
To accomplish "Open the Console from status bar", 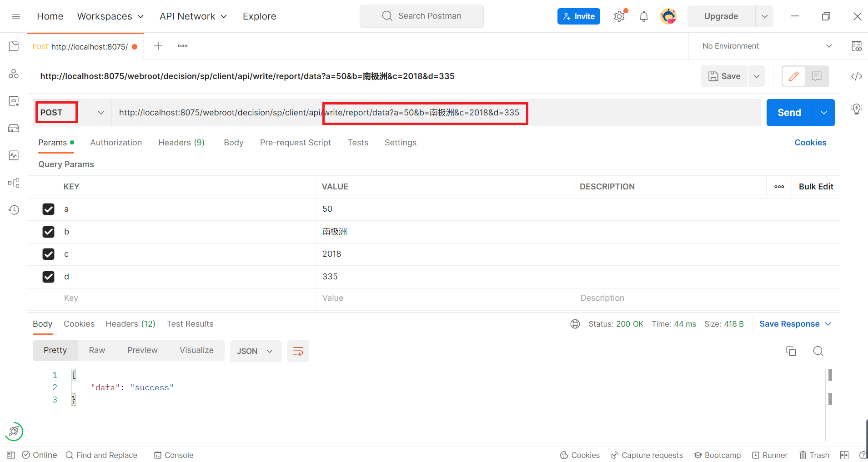I will 174,455.
